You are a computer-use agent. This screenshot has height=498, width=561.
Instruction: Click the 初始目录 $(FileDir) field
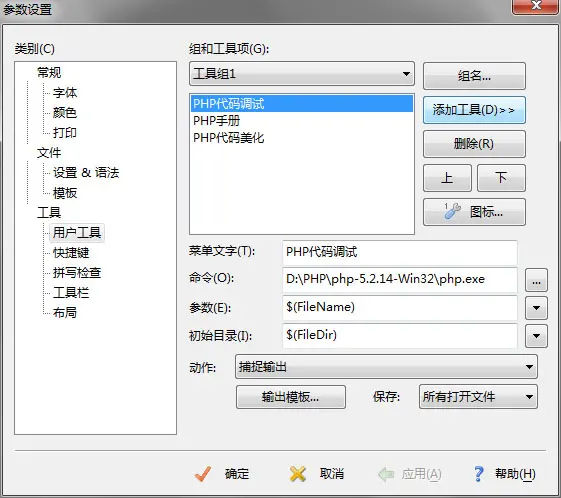[400, 335]
